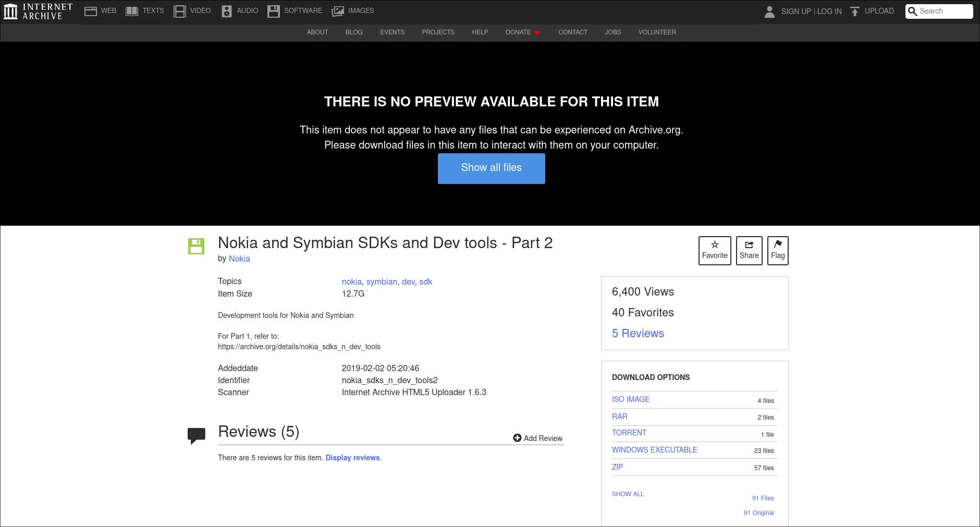Open the Web section icon

pyautogui.click(x=91, y=11)
